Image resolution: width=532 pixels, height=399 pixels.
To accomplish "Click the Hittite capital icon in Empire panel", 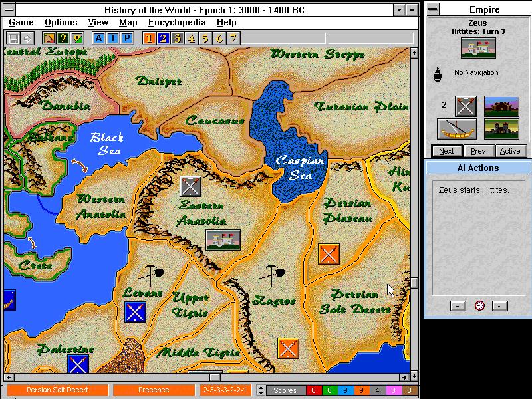I will 478,48.
